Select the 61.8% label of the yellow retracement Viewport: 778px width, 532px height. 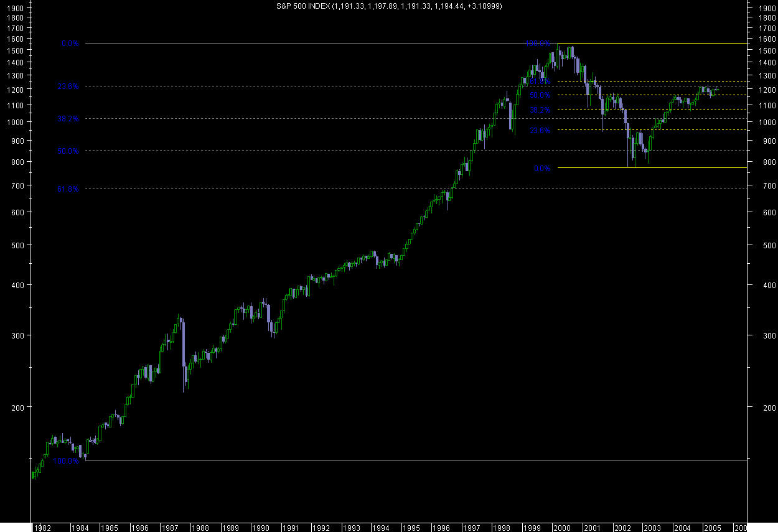pos(540,82)
